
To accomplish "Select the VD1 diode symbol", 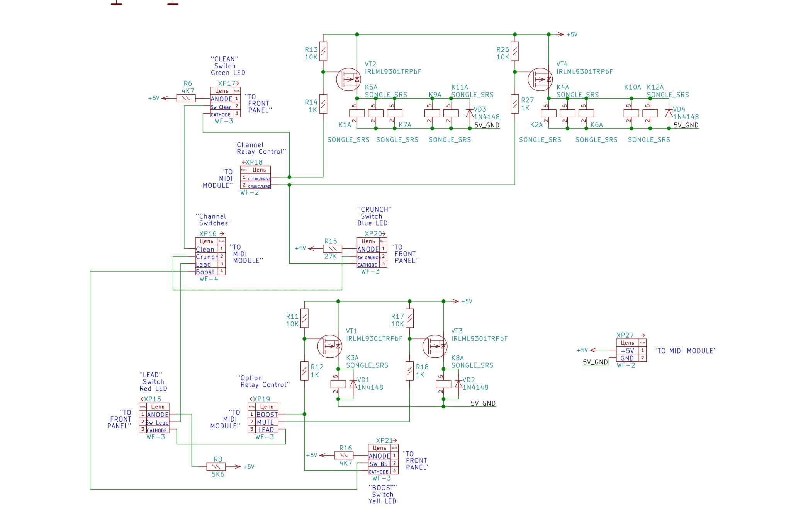I will [353, 384].
